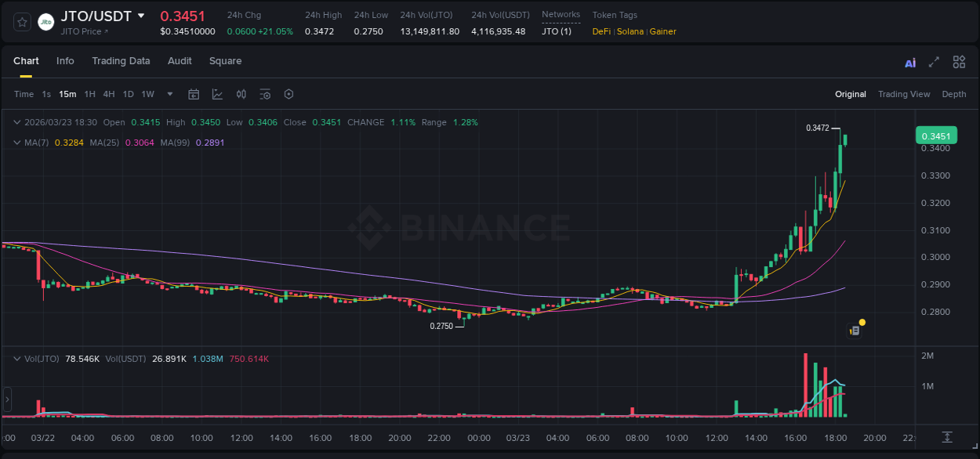
Task: Open the calendar date-picker icon on chart toolbar
Action: 194,94
